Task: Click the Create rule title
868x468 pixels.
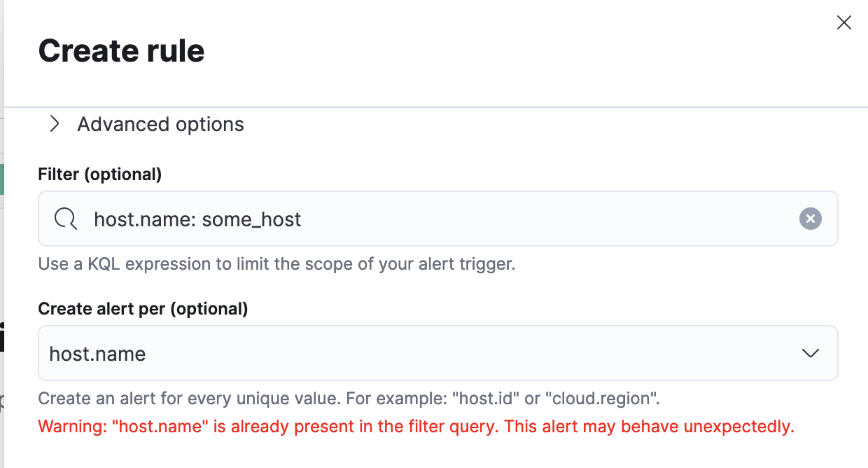Action: pyautogui.click(x=121, y=50)
